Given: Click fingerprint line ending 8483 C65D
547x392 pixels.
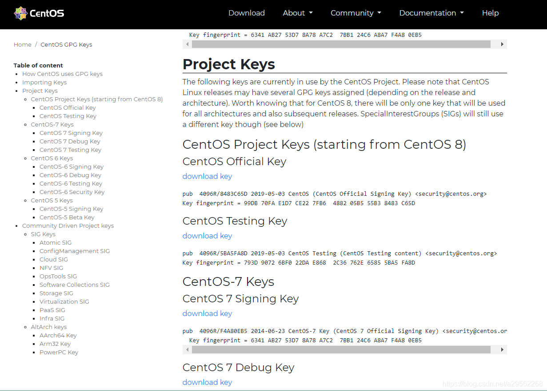Looking at the screenshot, I should click(299, 203).
